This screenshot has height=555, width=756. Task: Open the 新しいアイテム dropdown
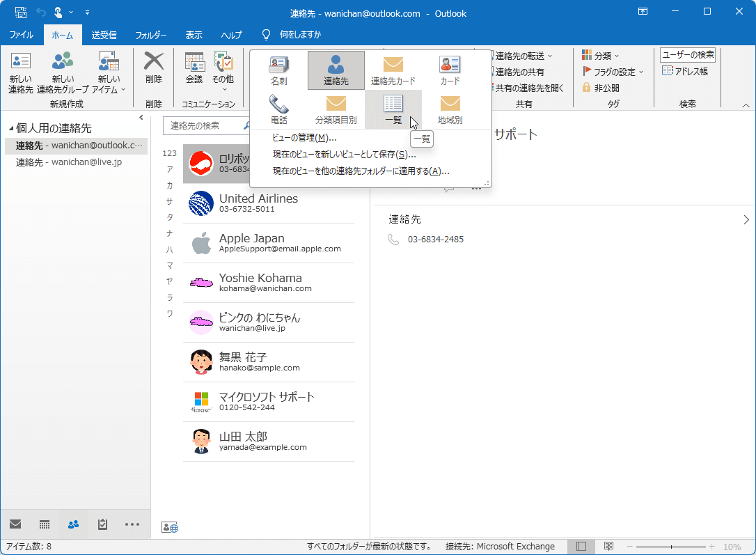point(109,72)
